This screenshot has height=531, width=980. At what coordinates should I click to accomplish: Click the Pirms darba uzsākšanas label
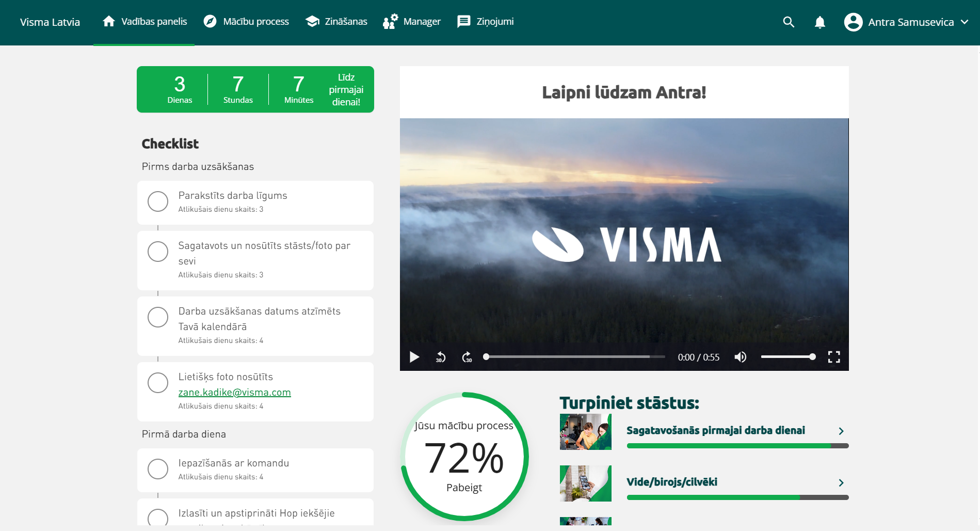coord(198,167)
